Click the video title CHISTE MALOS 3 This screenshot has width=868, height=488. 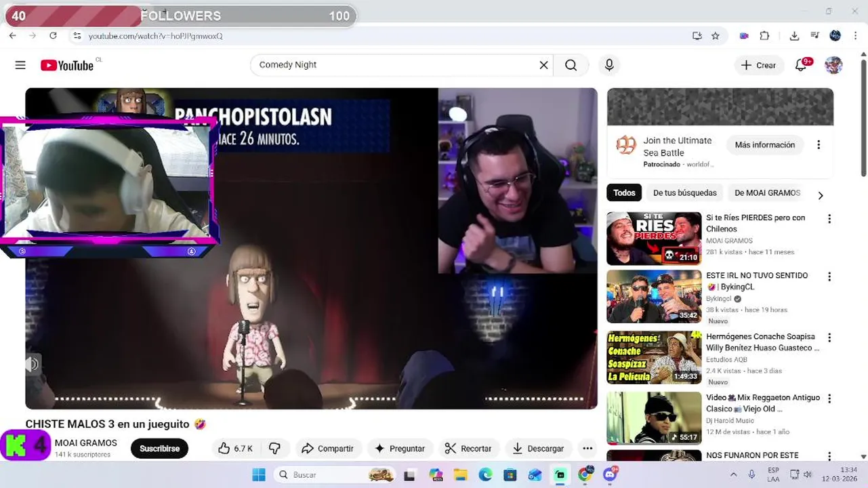coord(115,424)
